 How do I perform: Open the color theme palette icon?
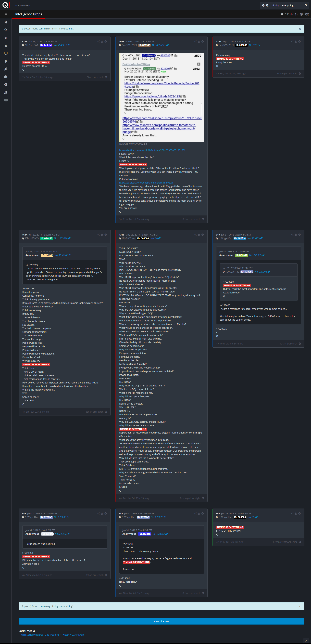(x=301, y=14)
